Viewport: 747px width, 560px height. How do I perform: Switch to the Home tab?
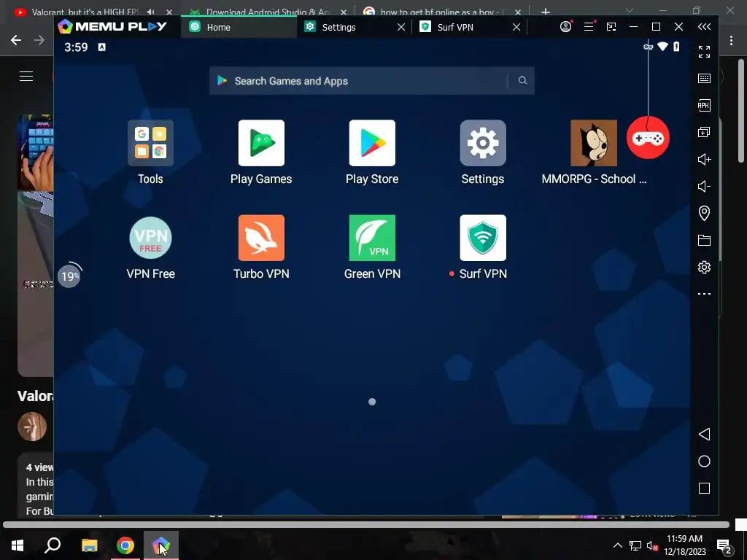[239, 27]
